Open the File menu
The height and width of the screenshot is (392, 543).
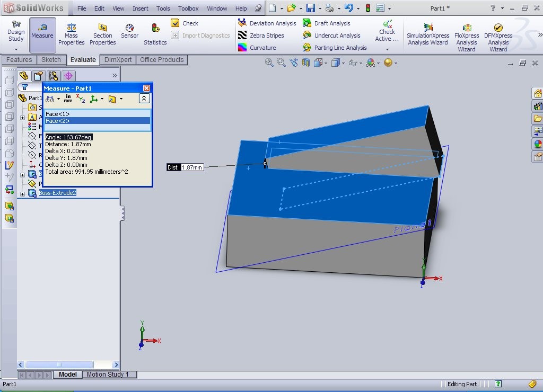(82, 8)
